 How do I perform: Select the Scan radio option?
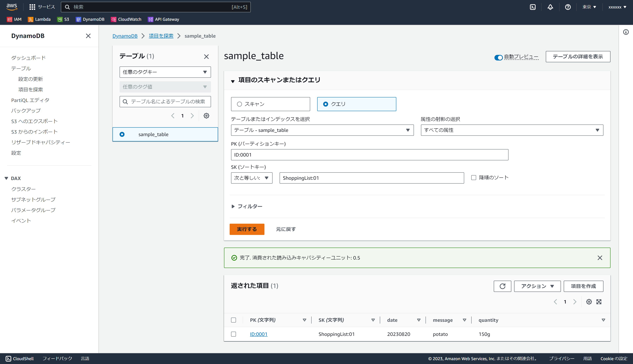tap(239, 104)
